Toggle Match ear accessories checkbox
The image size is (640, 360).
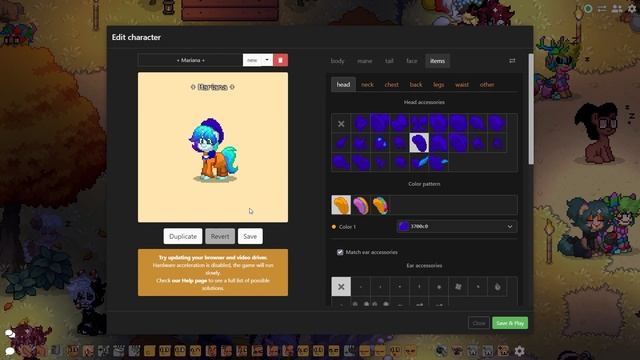point(340,252)
